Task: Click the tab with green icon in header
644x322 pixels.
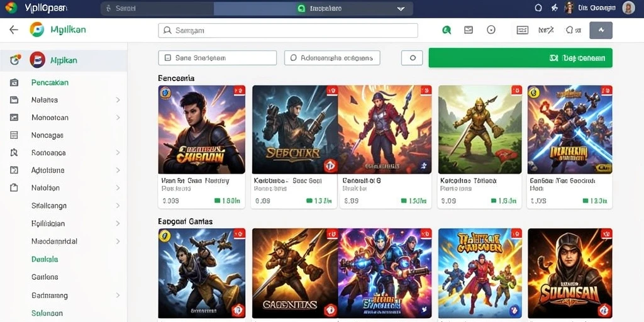Action: [x=314, y=9]
